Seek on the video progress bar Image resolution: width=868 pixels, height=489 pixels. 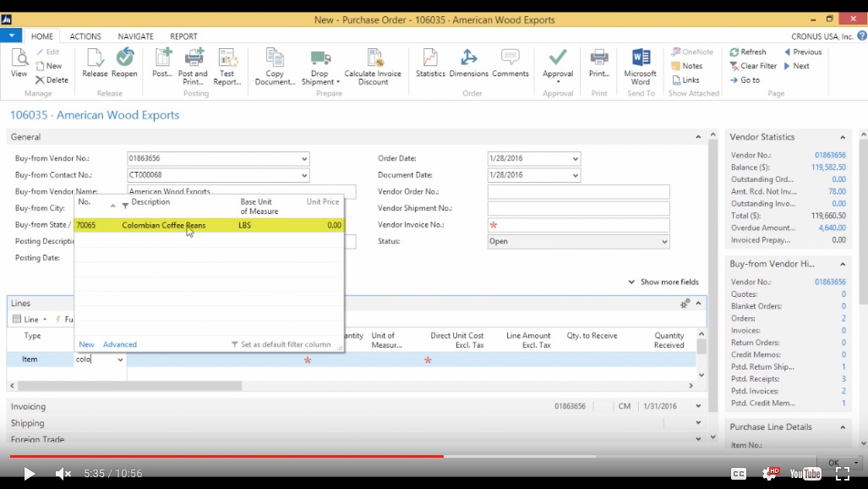434,456
